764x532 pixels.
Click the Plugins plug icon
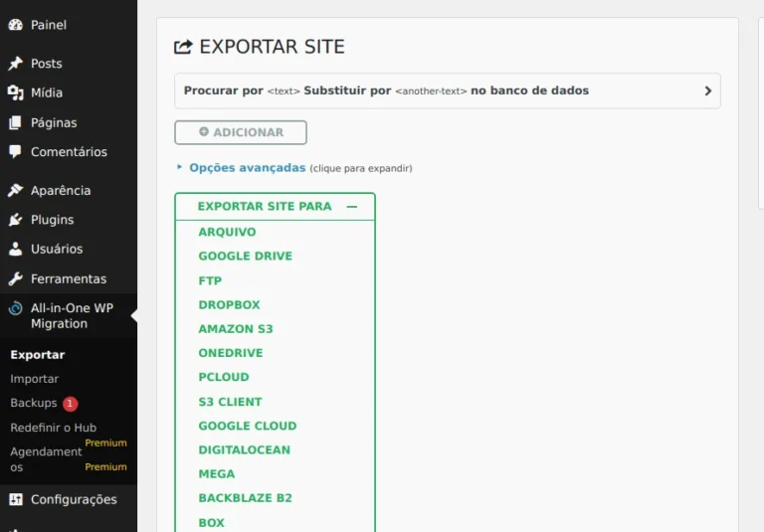click(16, 220)
